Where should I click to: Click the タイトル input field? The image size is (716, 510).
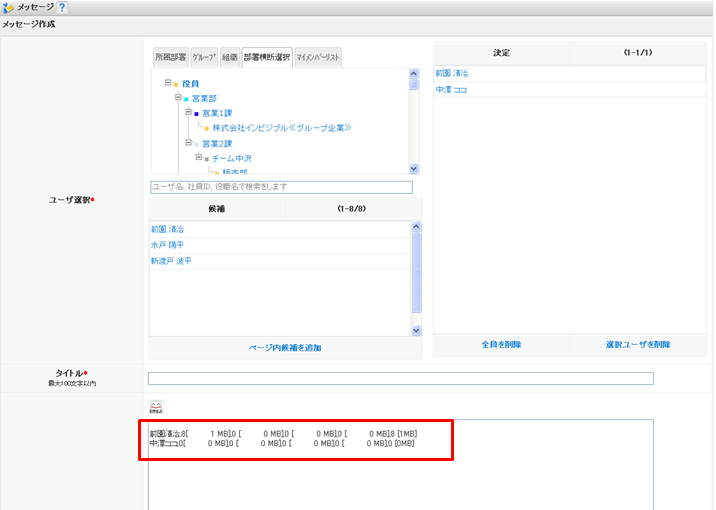[400, 378]
